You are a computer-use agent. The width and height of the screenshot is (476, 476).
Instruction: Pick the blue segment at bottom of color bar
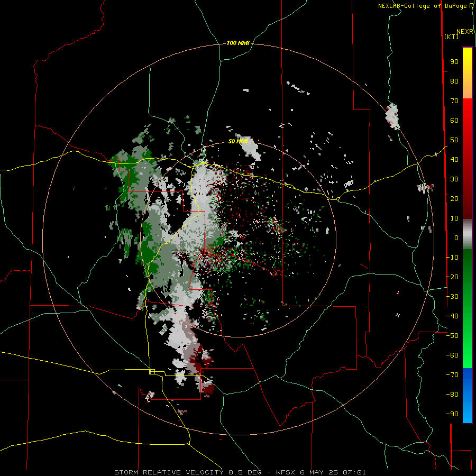tap(467, 396)
